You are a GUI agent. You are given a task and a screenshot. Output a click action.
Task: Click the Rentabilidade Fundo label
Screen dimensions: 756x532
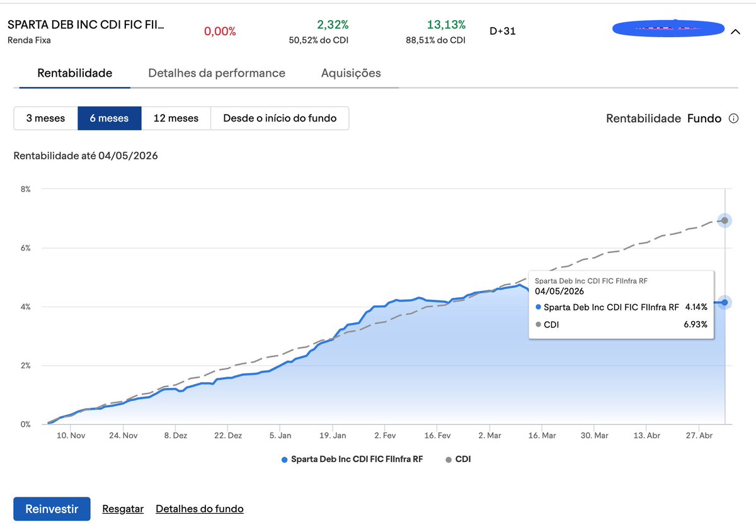pyautogui.click(x=663, y=118)
